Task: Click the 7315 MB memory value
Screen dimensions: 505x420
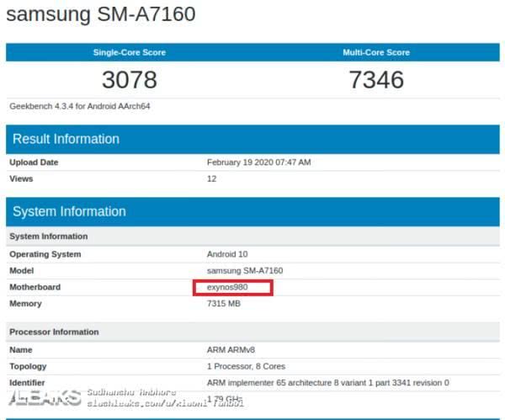Action: tap(224, 303)
